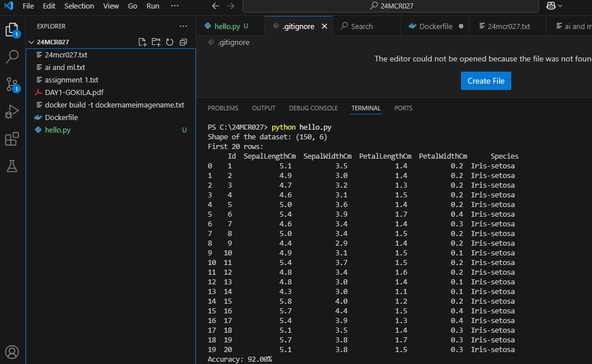Image resolution: width=592 pixels, height=364 pixels.
Task: Click the unsaved dot on Dockerfile tab
Action: pos(461,26)
